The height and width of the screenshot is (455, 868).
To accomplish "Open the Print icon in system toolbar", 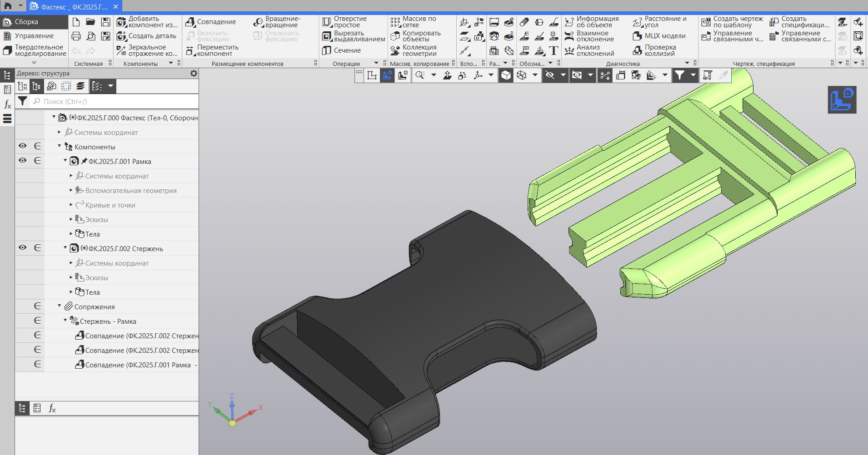I will click(76, 36).
